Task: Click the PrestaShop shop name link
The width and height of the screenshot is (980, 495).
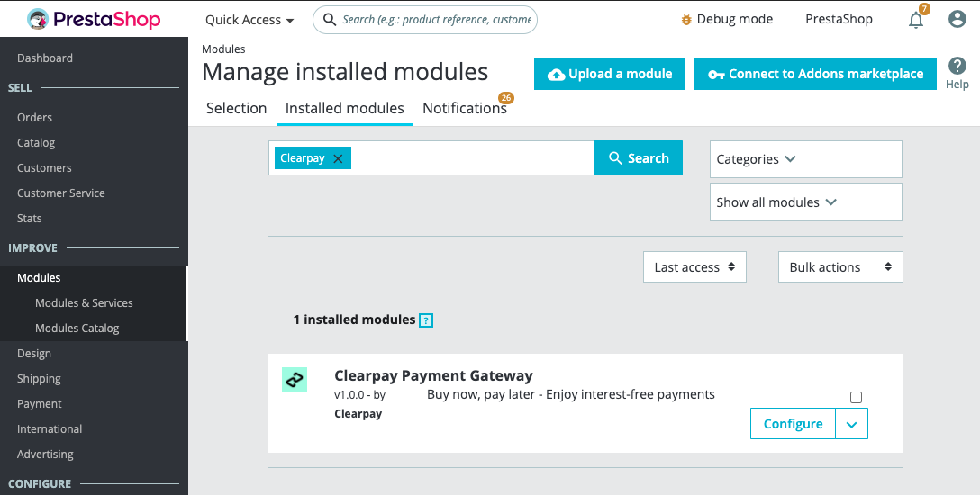Action: pos(839,20)
